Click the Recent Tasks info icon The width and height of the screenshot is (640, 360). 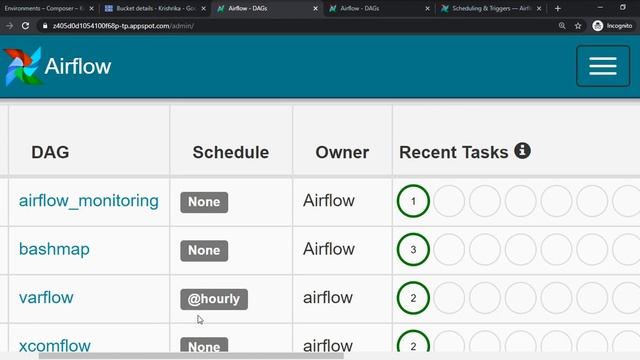point(522,151)
